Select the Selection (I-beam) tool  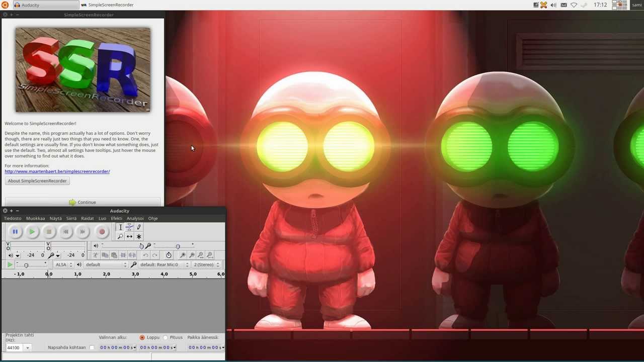(x=120, y=227)
